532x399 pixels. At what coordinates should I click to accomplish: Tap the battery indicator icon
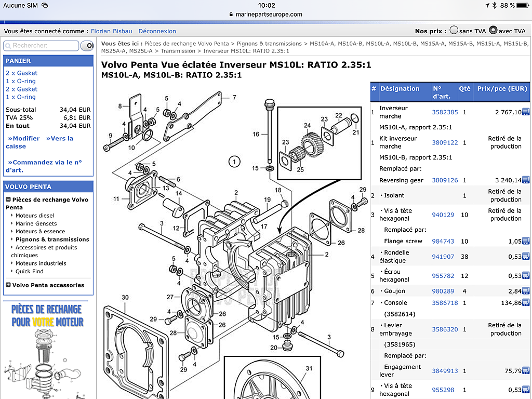523,5
